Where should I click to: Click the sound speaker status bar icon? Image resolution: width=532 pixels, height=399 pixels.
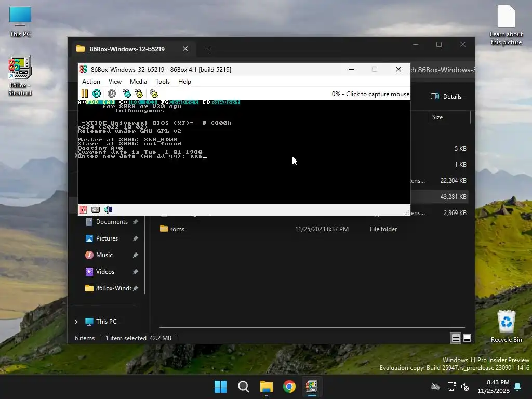pyautogui.click(x=108, y=210)
